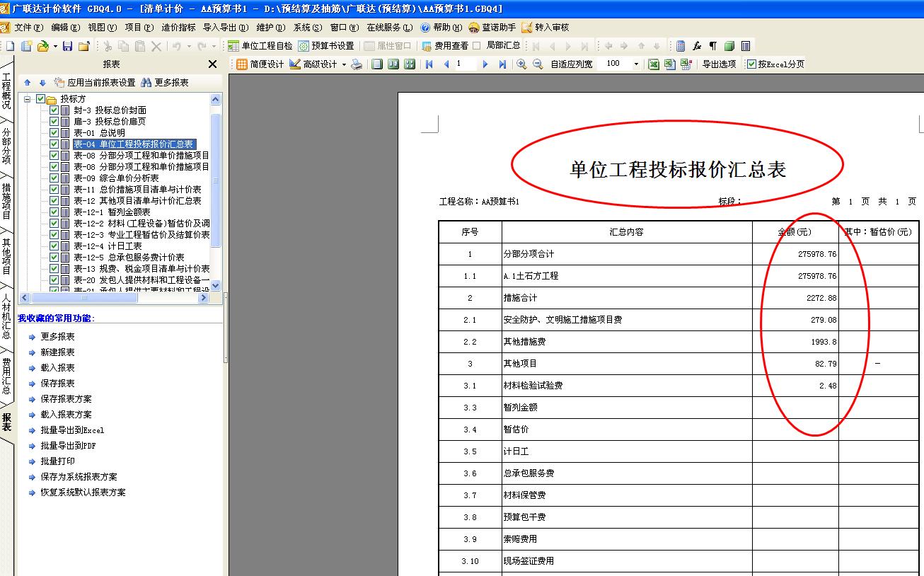Click the 批量导出到Excel link
The width and height of the screenshot is (924, 576).
pos(72,430)
